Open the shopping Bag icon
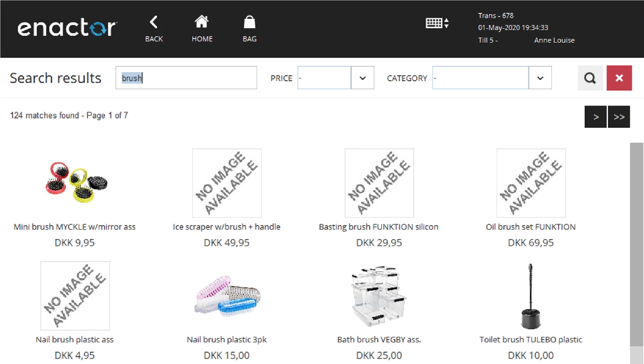 (x=249, y=22)
